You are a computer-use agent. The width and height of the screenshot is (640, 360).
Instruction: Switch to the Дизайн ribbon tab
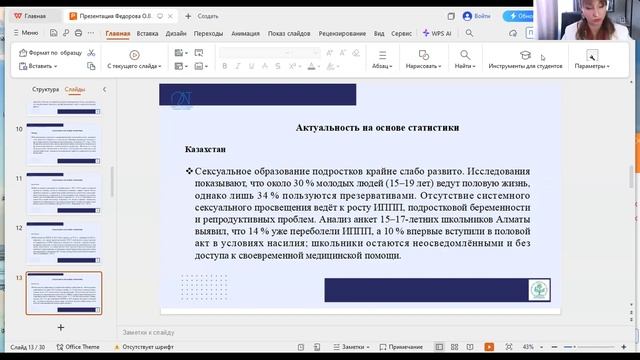(x=176, y=33)
